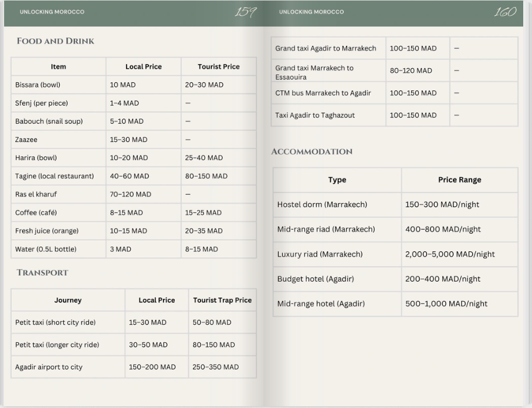Select the 'Journey' column header
This screenshot has width=532, height=408.
68,301
